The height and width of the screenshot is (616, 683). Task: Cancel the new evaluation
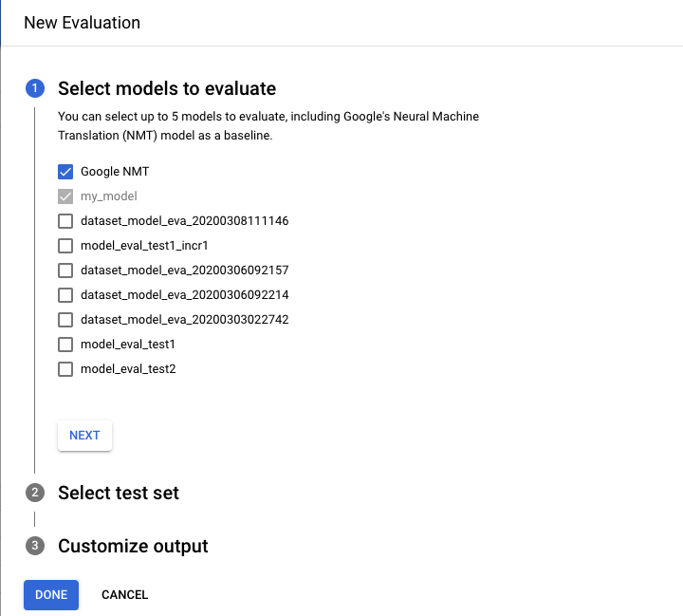(124, 595)
